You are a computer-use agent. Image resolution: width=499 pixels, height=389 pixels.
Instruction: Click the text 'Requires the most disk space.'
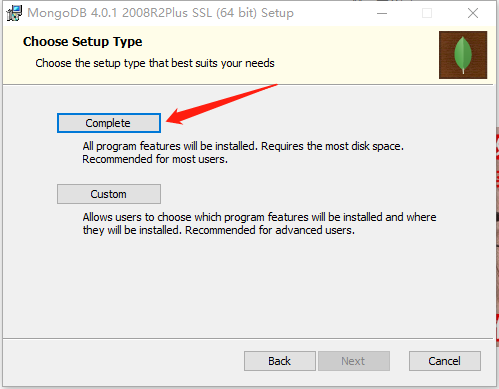pos(332,146)
